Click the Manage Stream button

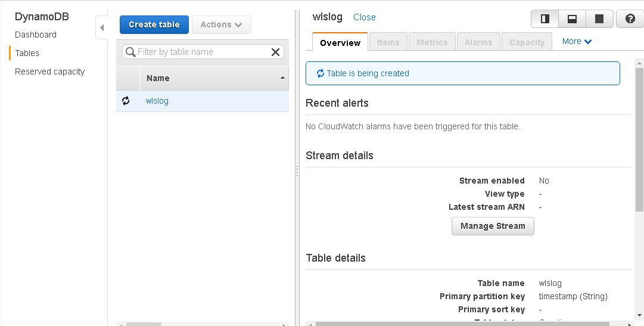click(x=493, y=226)
